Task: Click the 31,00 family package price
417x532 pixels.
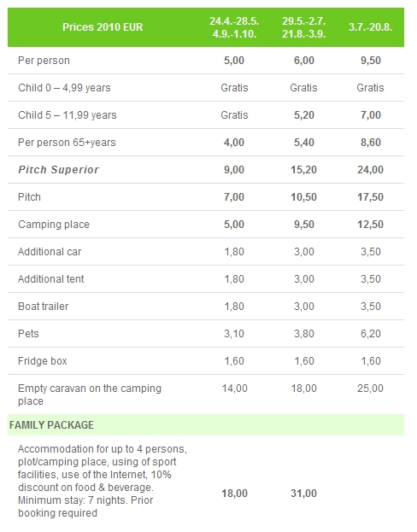Action: coord(304,494)
